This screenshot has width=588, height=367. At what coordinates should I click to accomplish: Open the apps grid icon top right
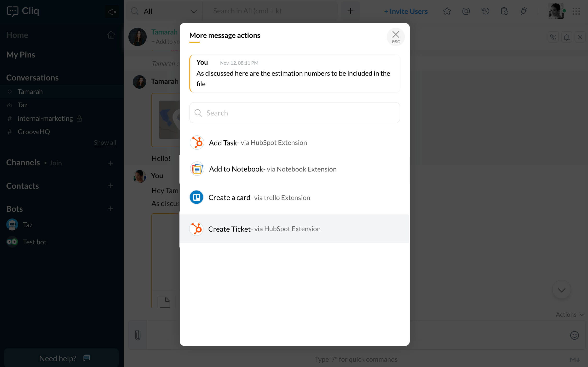pyautogui.click(x=576, y=11)
